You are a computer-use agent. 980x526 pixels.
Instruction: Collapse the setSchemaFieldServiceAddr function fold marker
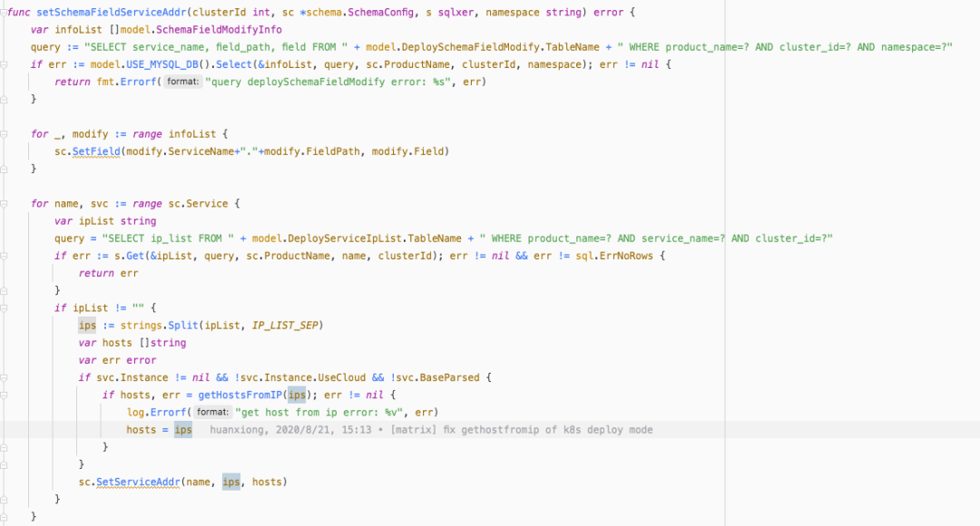4,13
